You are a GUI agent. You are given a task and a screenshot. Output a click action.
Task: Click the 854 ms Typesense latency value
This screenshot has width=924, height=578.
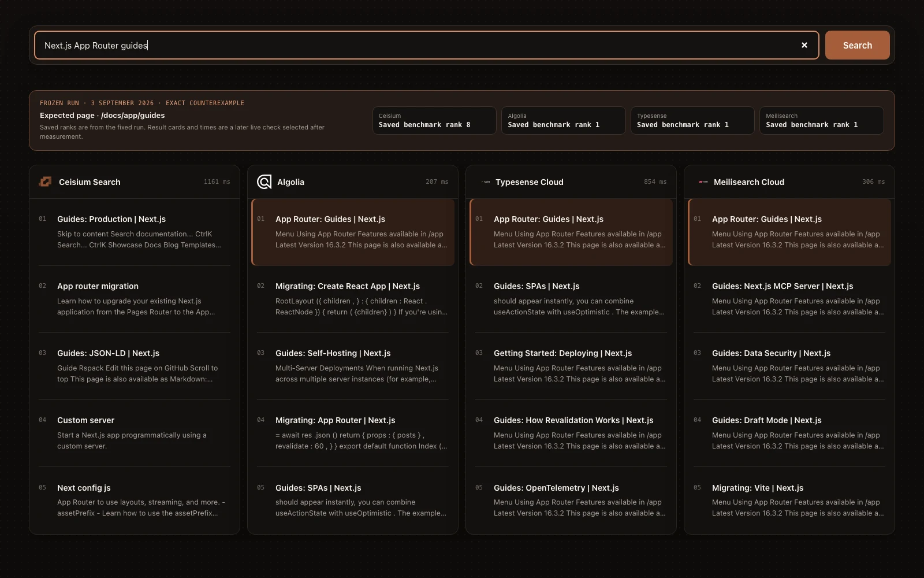(x=655, y=181)
